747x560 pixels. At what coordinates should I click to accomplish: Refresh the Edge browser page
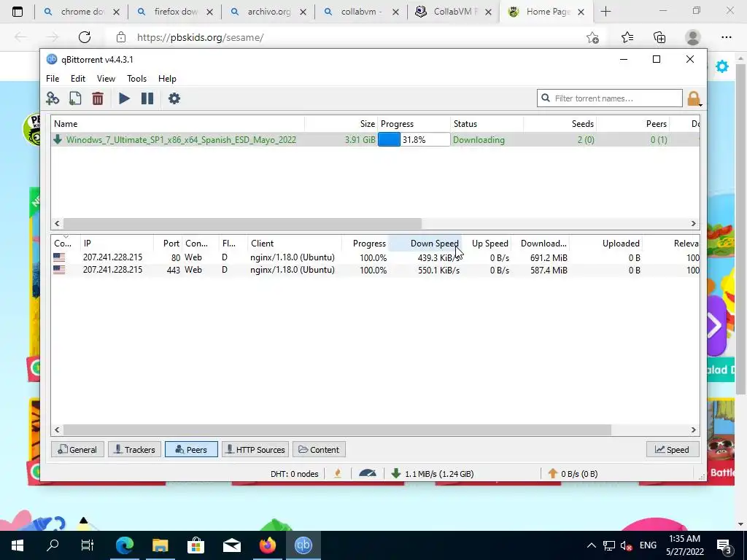click(x=85, y=37)
